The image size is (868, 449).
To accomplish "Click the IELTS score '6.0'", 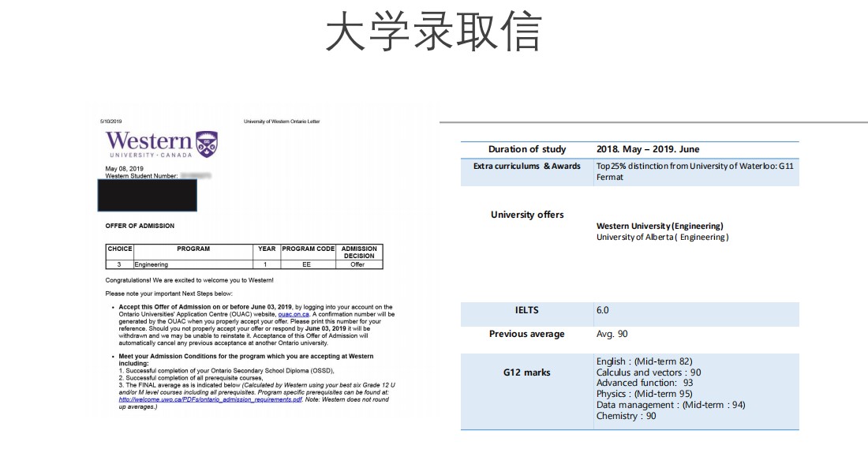I will point(602,310).
